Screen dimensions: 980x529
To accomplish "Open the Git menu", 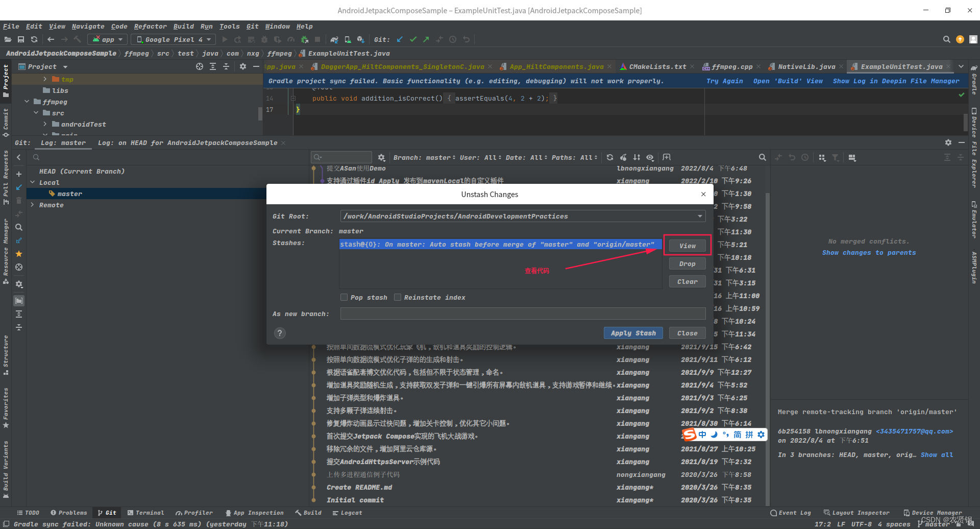I will [x=252, y=26].
